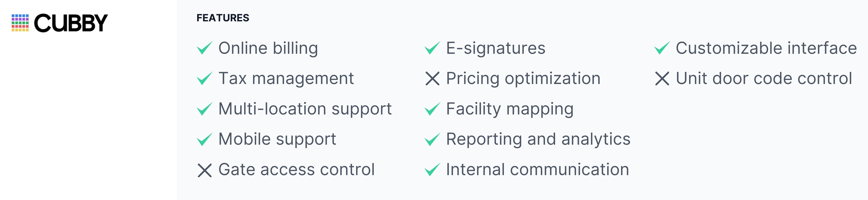Click the X mark beside Pricing optimization

click(x=432, y=78)
